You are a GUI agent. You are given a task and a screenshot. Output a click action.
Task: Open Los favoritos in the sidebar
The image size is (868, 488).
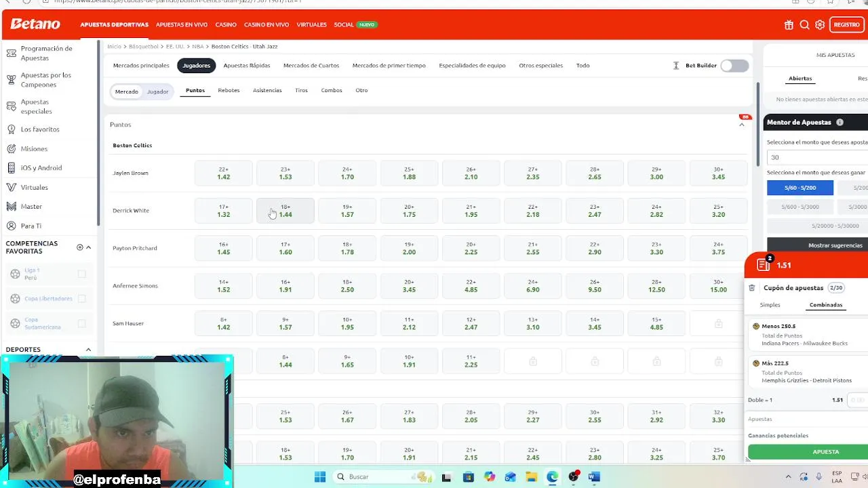click(40, 129)
